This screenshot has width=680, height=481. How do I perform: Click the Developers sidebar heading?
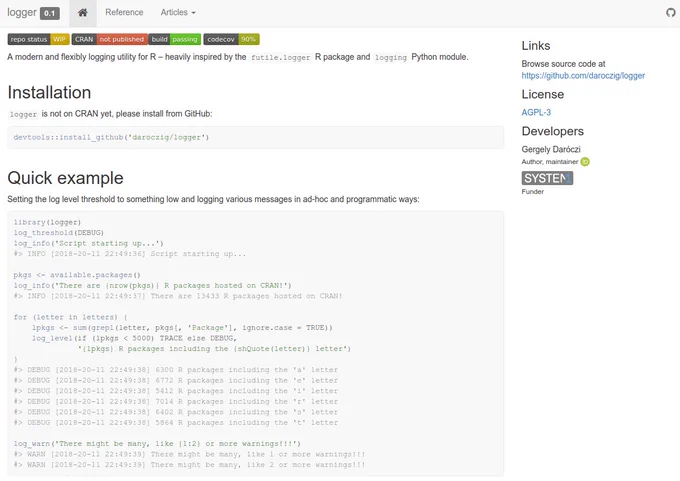coord(552,131)
